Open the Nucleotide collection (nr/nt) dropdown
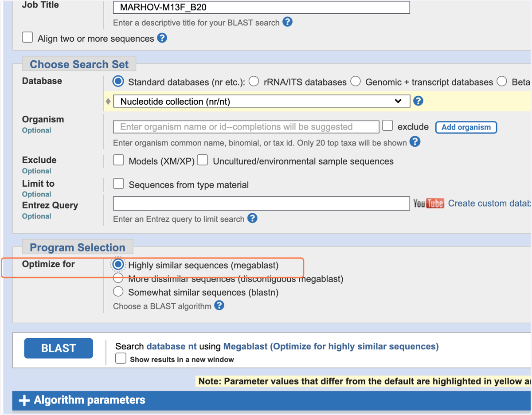The height and width of the screenshot is (415, 532). tap(262, 101)
